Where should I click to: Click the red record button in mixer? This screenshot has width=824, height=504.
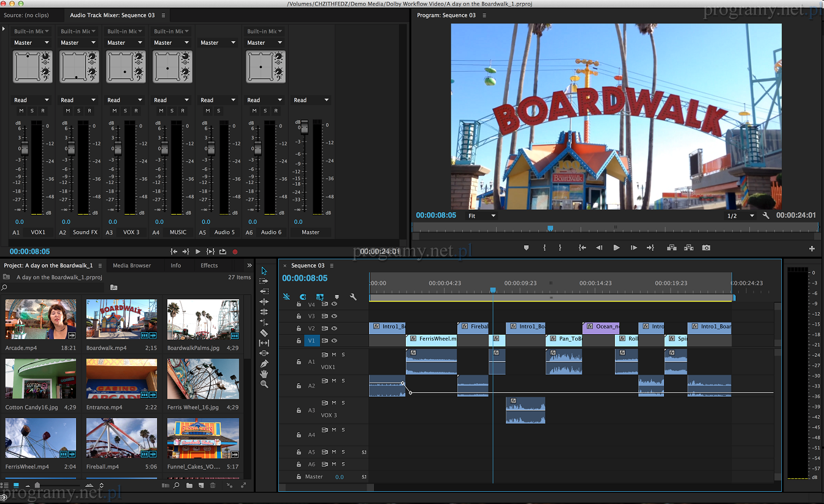235,251
